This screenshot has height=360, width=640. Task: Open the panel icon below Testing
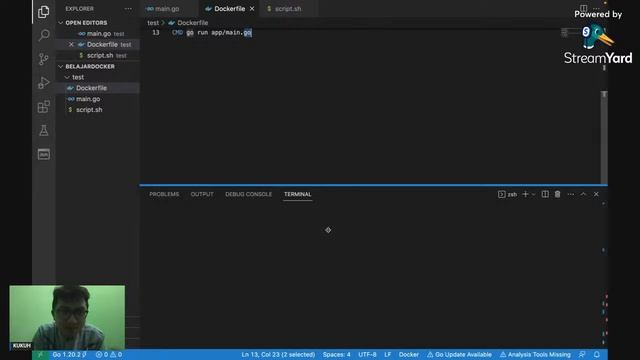(x=44, y=154)
